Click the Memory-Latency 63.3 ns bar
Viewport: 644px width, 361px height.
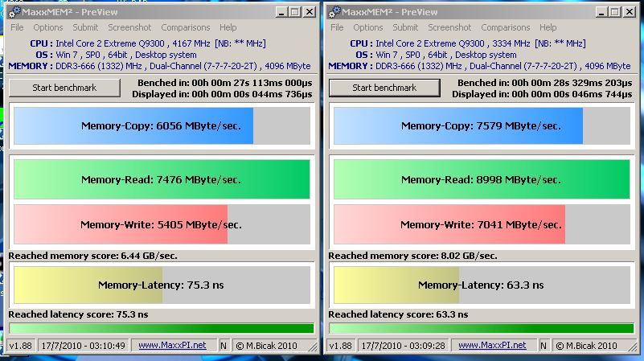(x=482, y=285)
